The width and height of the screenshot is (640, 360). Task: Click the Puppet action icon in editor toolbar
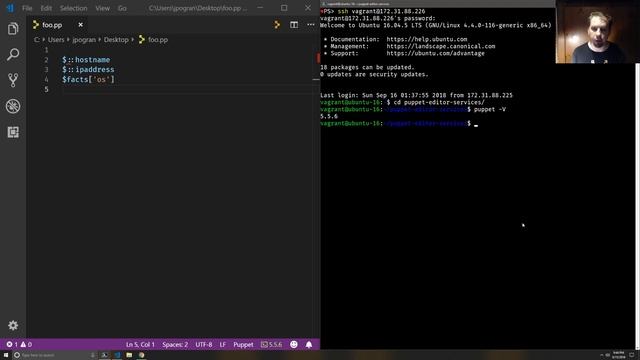tap(277, 25)
